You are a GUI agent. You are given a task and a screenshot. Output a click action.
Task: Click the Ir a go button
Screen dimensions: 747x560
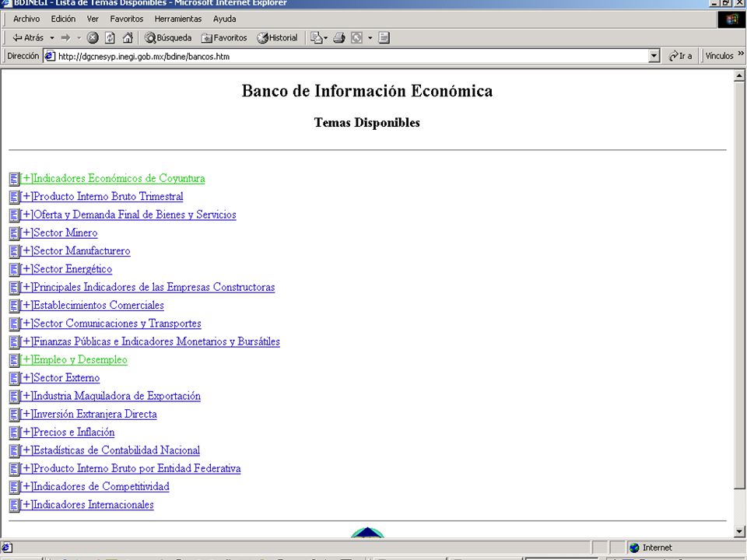pyautogui.click(x=680, y=56)
